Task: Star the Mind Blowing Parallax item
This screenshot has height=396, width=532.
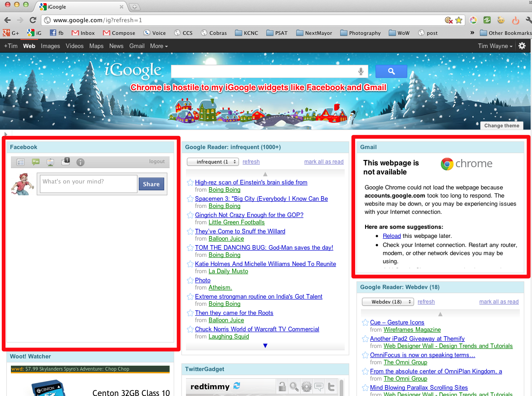Action: (366, 387)
